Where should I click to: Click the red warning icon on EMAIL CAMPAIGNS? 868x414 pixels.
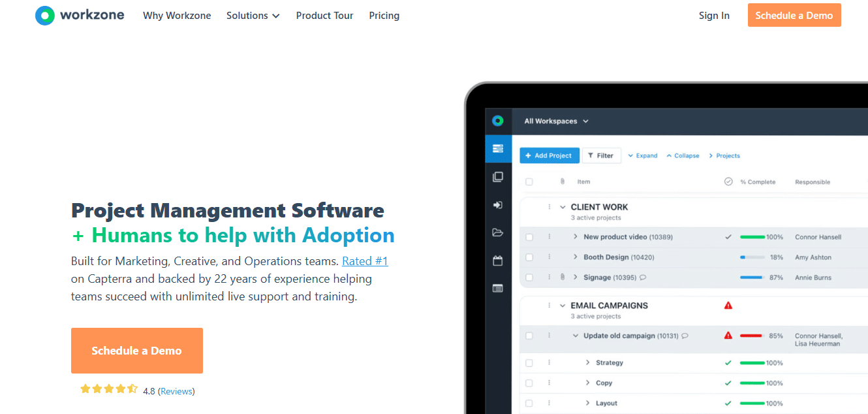[728, 306]
